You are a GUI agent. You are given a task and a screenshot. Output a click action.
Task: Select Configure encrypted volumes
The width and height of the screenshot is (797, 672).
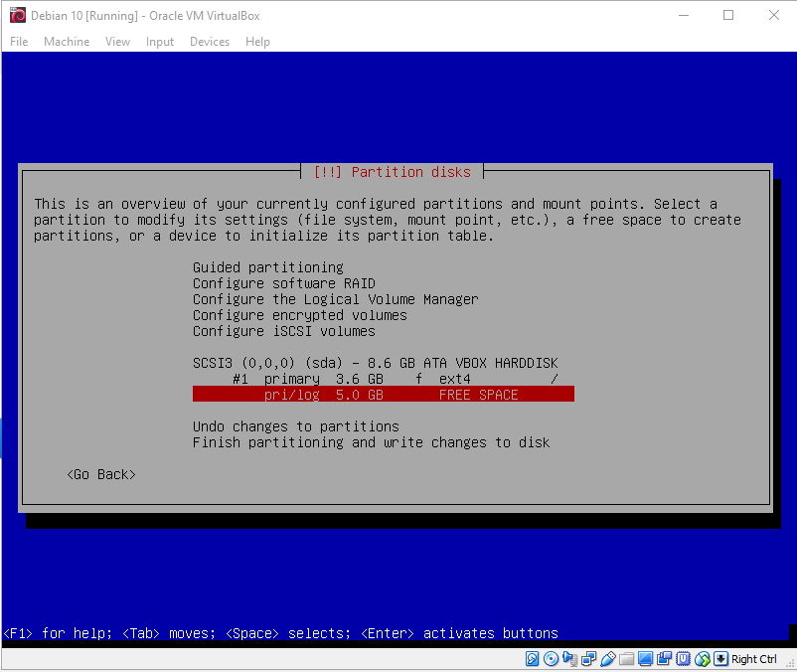point(300,315)
